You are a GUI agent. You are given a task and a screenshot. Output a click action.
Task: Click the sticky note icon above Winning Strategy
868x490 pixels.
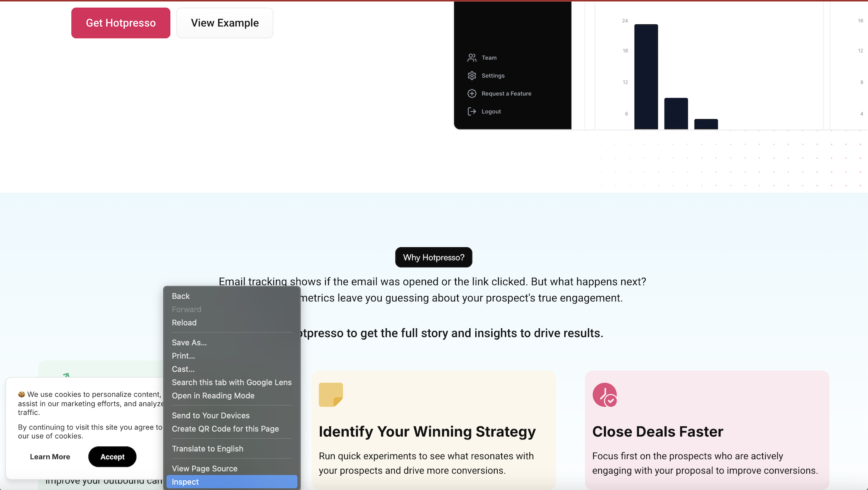click(x=331, y=394)
